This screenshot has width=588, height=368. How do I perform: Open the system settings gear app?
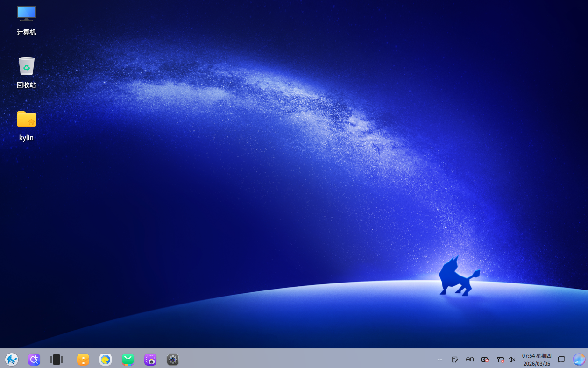pos(173,360)
